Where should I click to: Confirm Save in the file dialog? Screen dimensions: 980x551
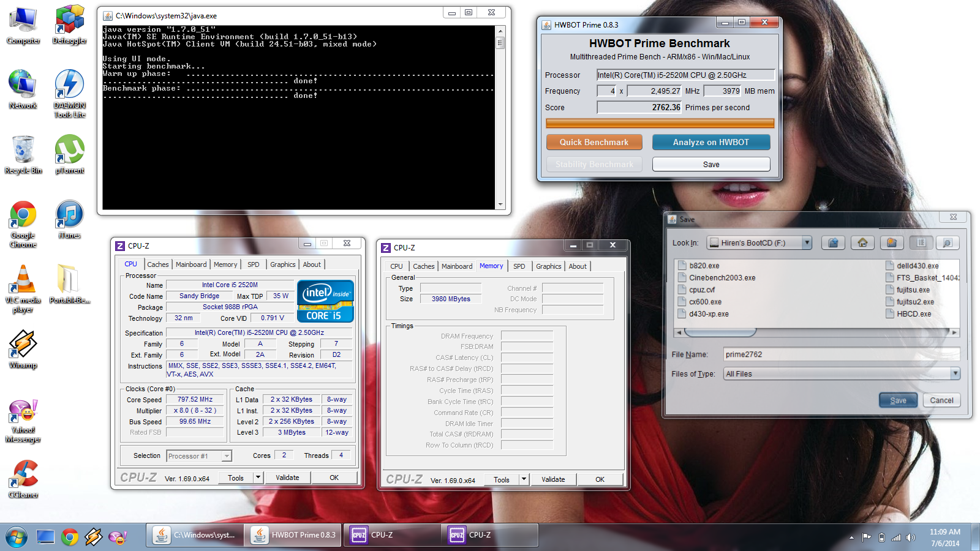tap(899, 400)
